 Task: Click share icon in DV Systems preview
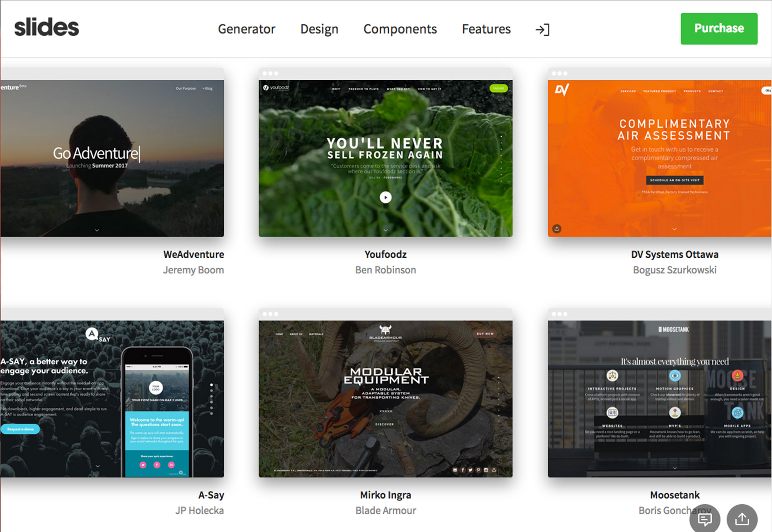557,229
